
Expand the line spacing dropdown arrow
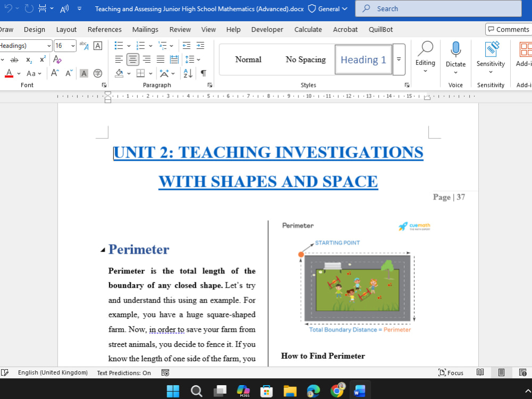click(x=199, y=60)
